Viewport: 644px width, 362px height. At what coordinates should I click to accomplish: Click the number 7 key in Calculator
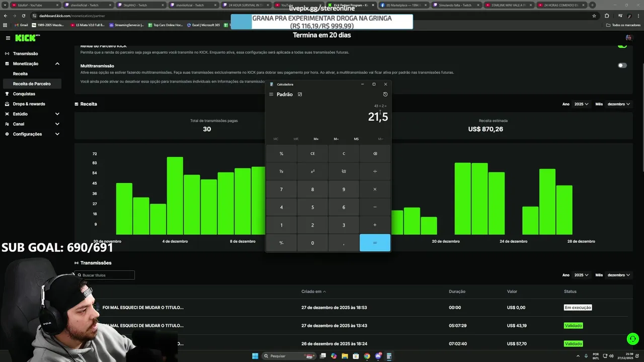pos(281,190)
